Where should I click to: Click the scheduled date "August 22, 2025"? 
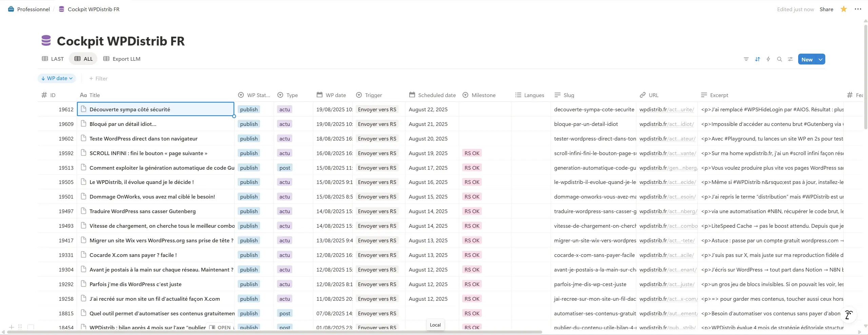[428, 109]
